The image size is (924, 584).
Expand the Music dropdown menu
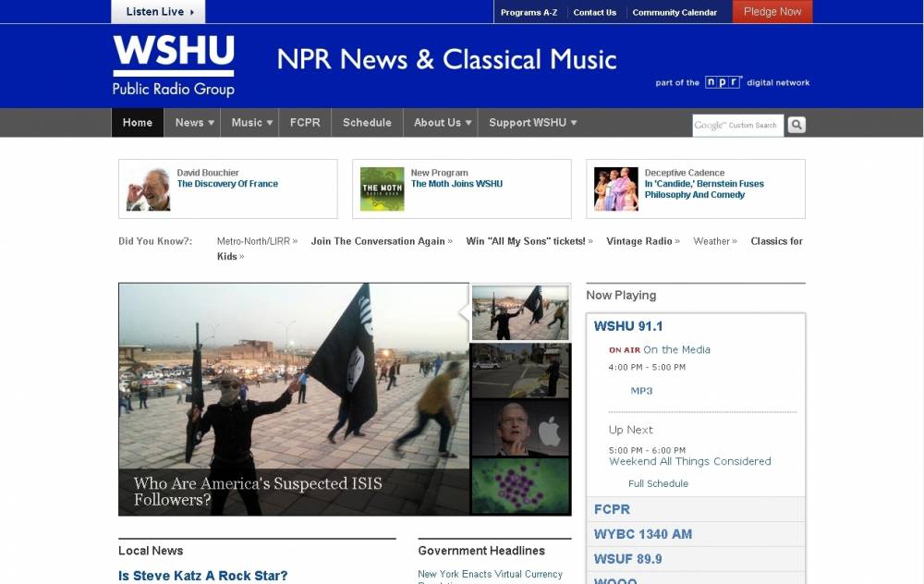coord(251,123)
